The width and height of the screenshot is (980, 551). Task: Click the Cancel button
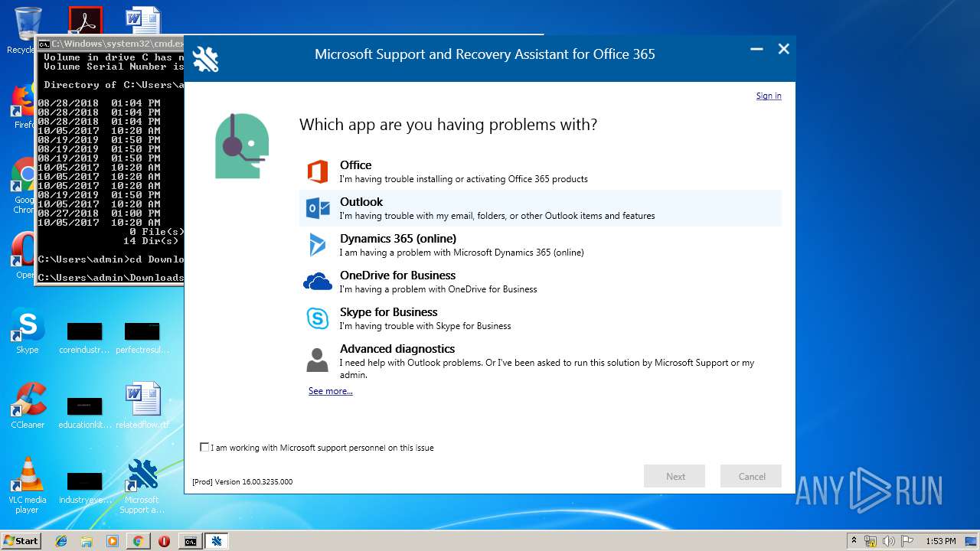[x=751, y=476]
